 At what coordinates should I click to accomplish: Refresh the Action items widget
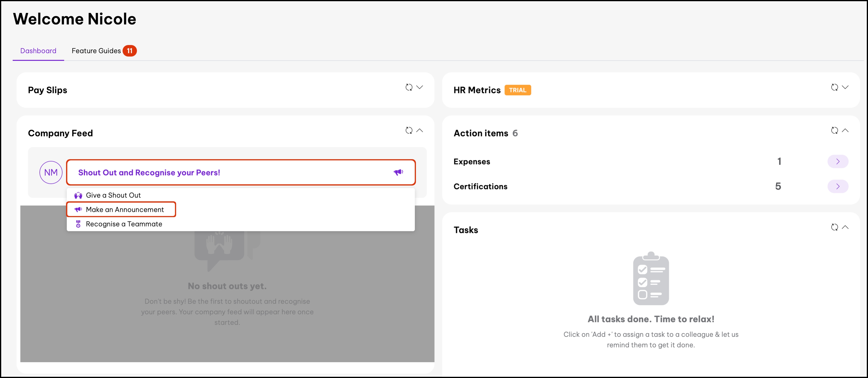834,130
